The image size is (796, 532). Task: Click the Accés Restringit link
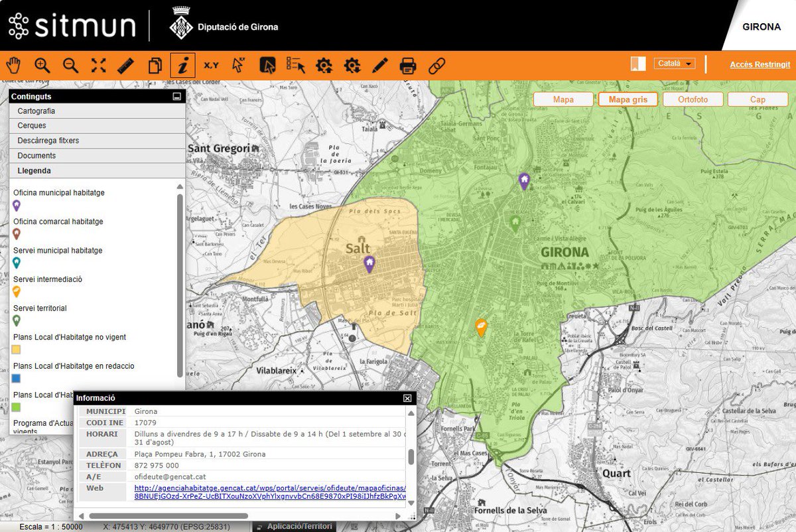click(760, 64)
